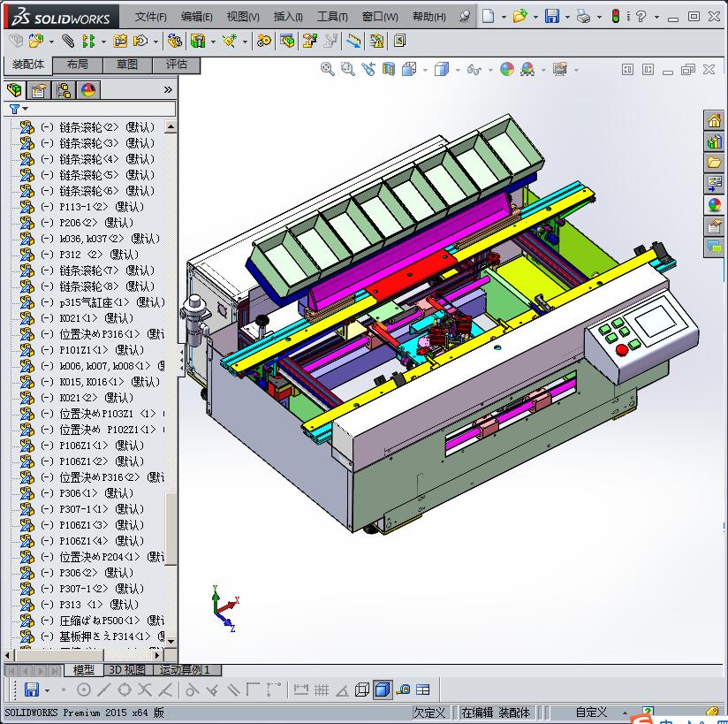728x724 pixels.
Task: Open the PropertyManager panel tab
Action: 39,90
